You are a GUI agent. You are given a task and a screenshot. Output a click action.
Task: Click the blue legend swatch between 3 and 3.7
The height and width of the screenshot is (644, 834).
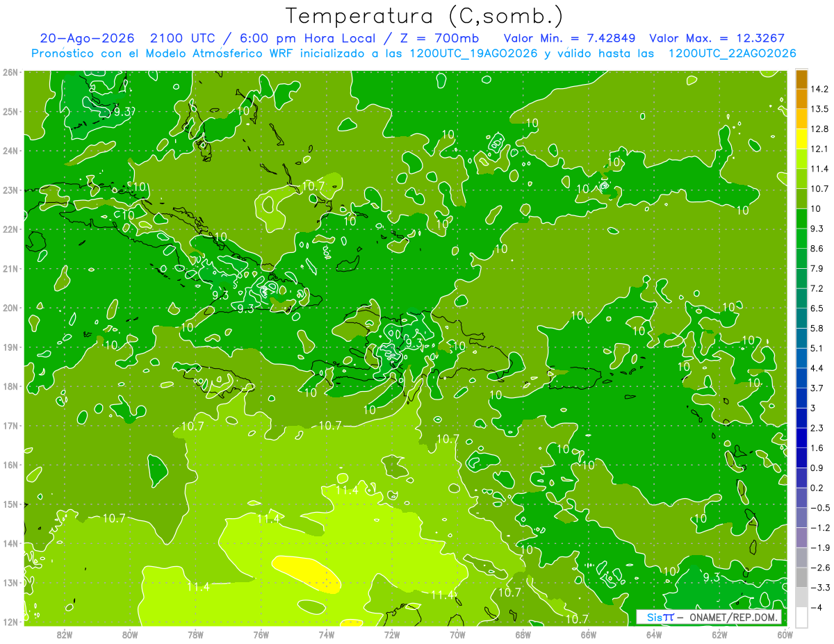[x=801, y=398]
